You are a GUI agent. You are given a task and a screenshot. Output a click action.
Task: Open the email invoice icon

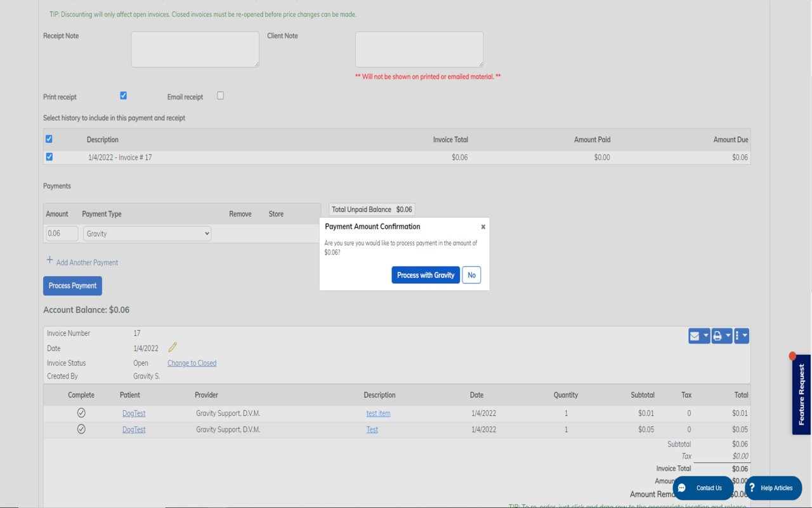[695, 335]
